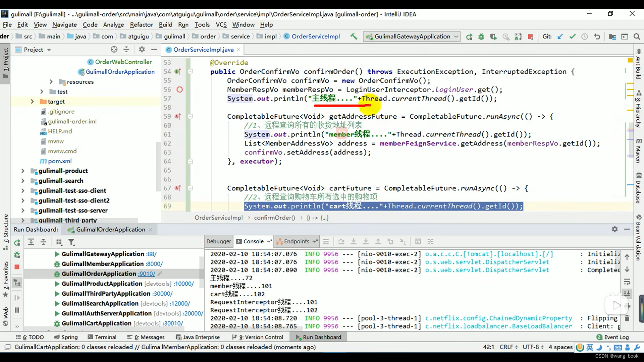The image size is (644, 362).
Task: Expand the gulimall-product module
Action: (x=23, y=171)
